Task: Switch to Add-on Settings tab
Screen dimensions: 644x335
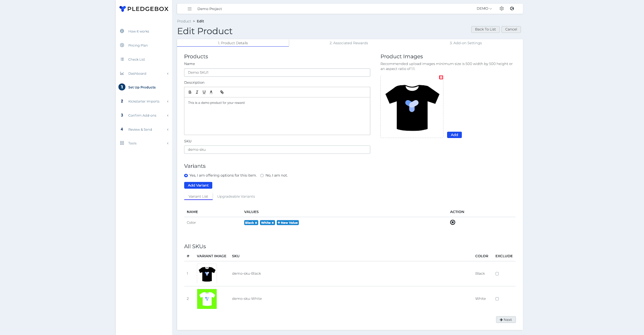Action: pyautogui.click(x=466, y=43)
